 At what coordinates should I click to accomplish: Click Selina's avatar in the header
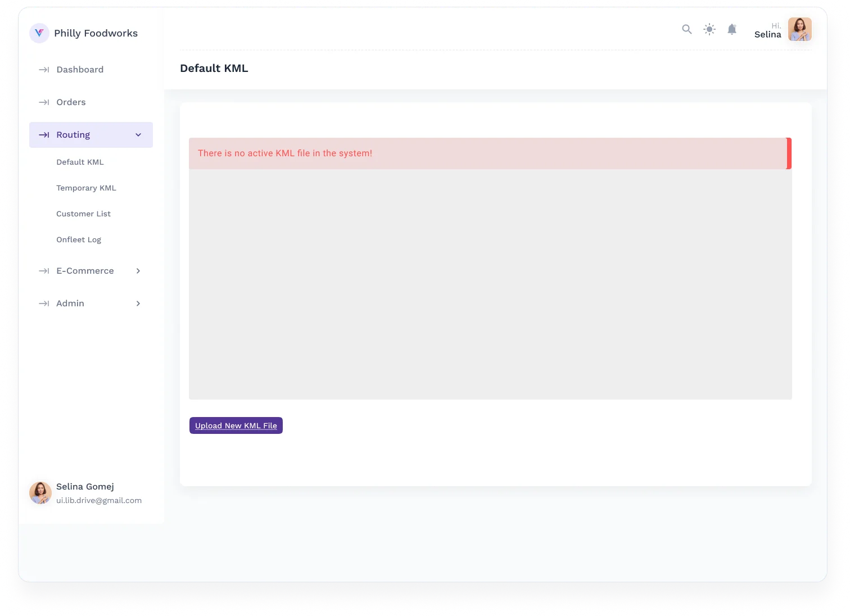click(799, 29)
